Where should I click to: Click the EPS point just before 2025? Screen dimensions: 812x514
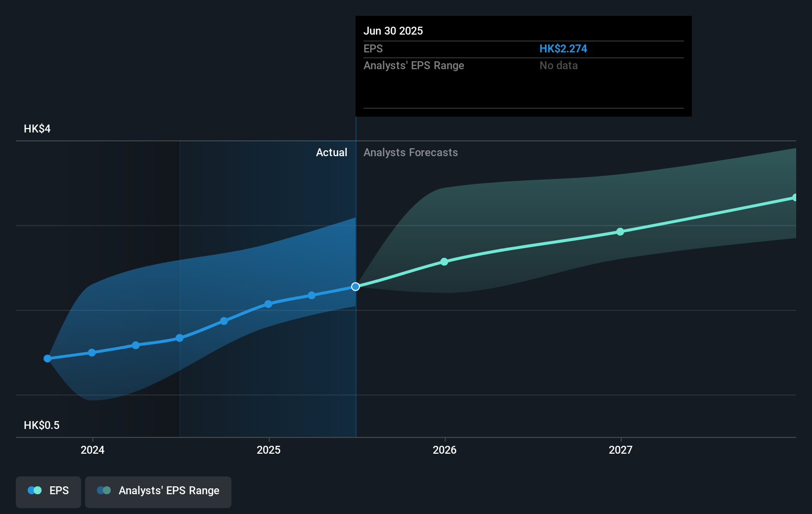pos(224,321)
